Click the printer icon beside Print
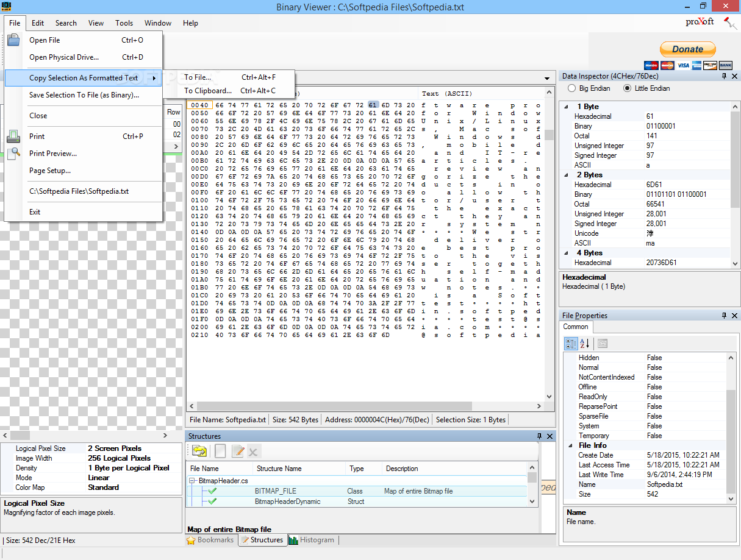741x560 pixels. [x=13, y=136]
